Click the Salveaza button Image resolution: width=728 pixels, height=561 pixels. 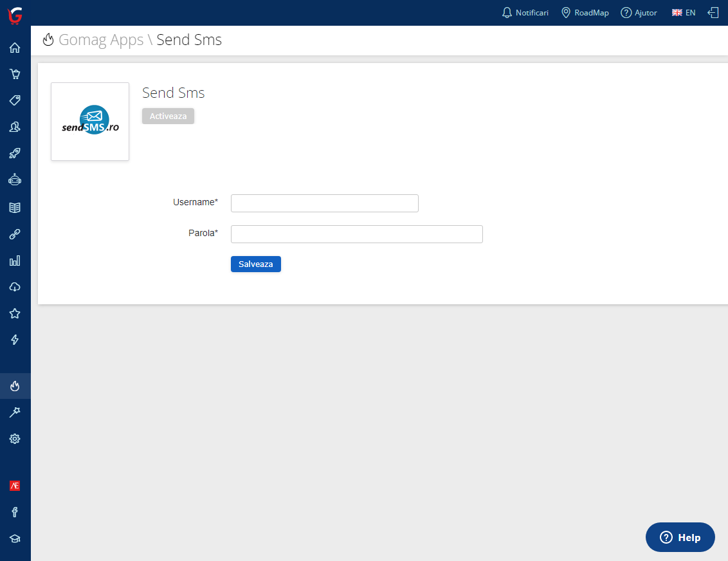[256, 264]
